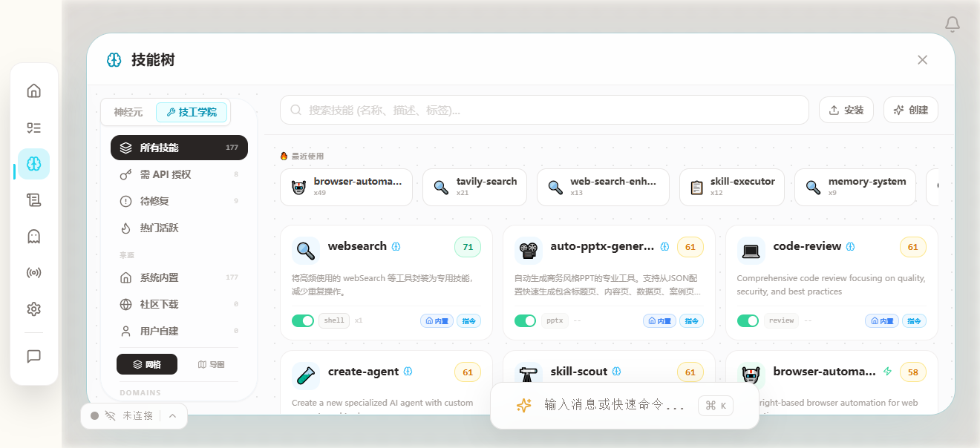The width and height of the screenshot is (980, 448).
Task: Click the skill-scout hammer icon
Action: pos(528,375)
